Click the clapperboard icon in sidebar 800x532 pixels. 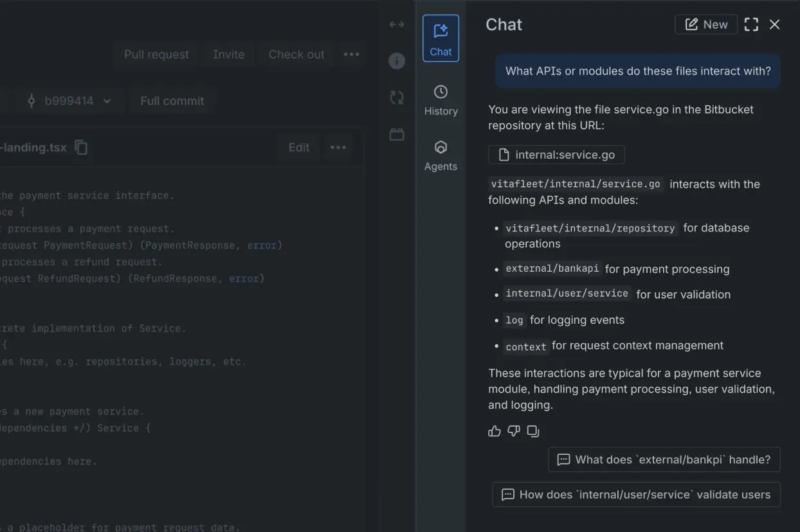click(x=397, y=134)
